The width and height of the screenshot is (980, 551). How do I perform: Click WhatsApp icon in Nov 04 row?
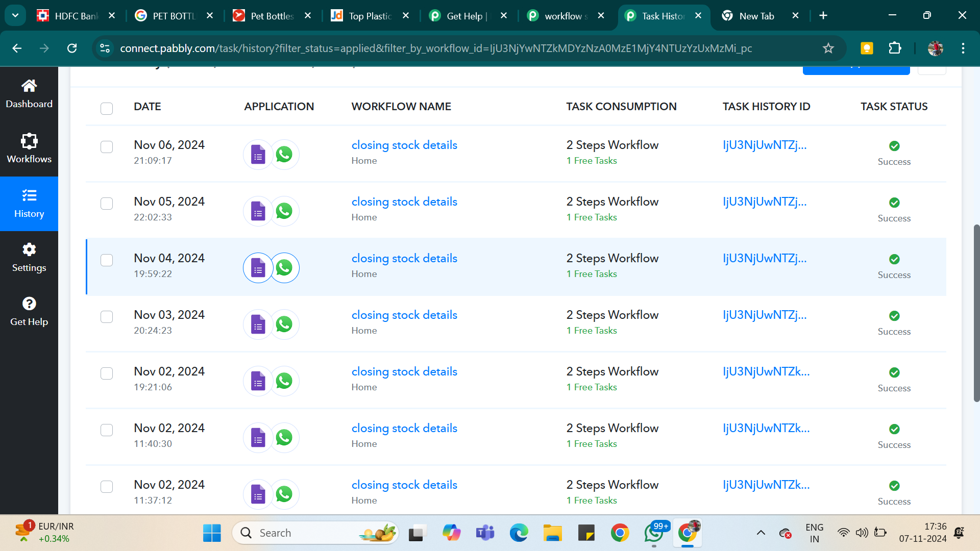point(284,268)
